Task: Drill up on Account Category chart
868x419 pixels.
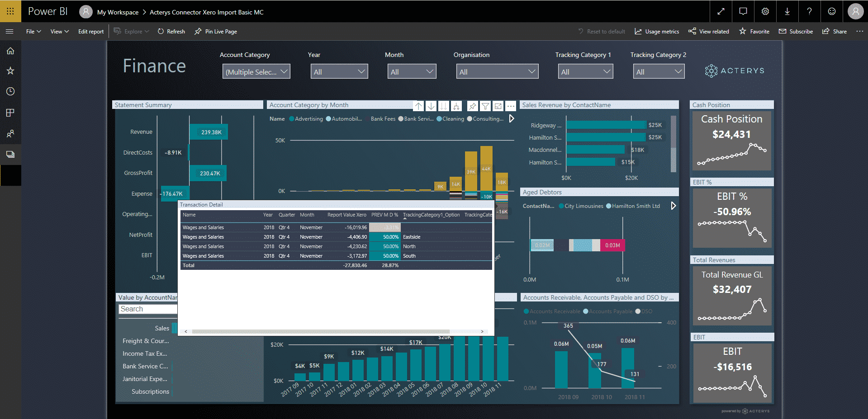Action: [x=419, y=106]
